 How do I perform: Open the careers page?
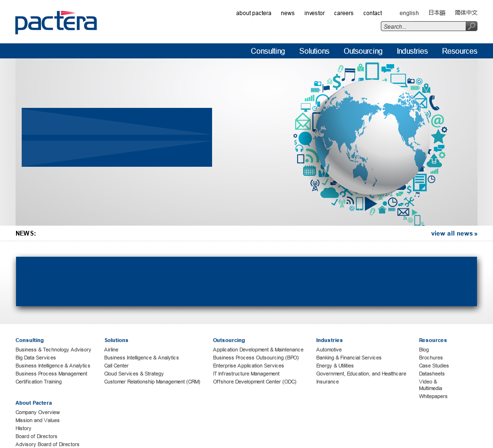[344, 13]
